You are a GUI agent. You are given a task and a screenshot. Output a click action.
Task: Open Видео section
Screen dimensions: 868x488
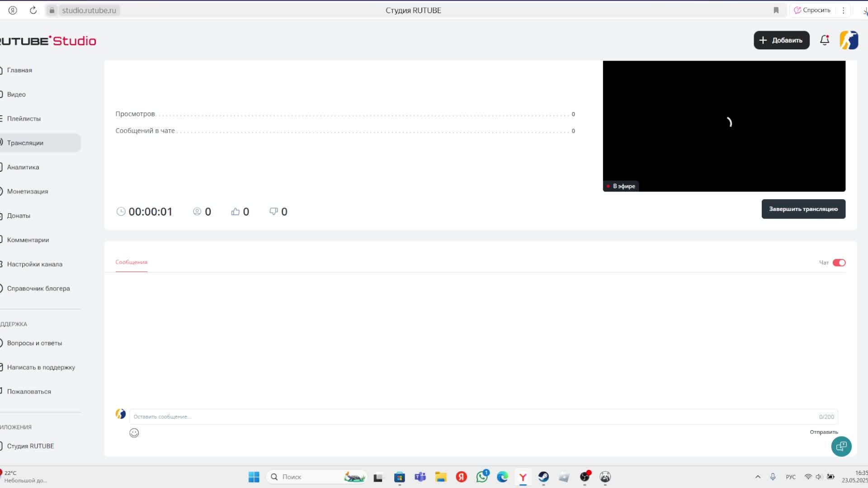click(x=16, y=94)
